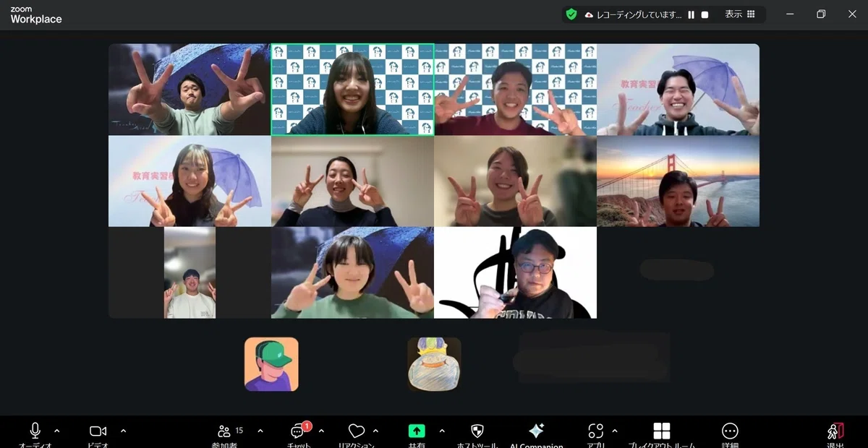868x448 pixels.
Task: Click the green share screen button
Action: (417, 431)
